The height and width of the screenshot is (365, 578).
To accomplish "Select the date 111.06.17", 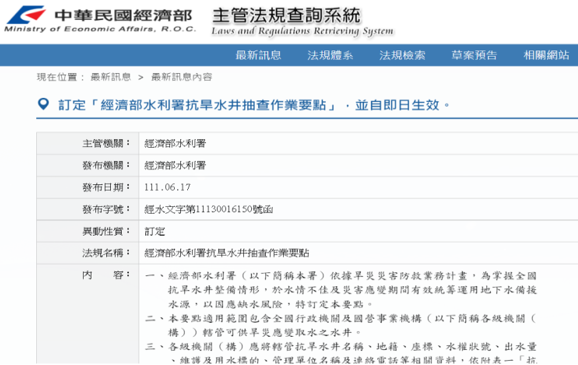I will point(167,187).
